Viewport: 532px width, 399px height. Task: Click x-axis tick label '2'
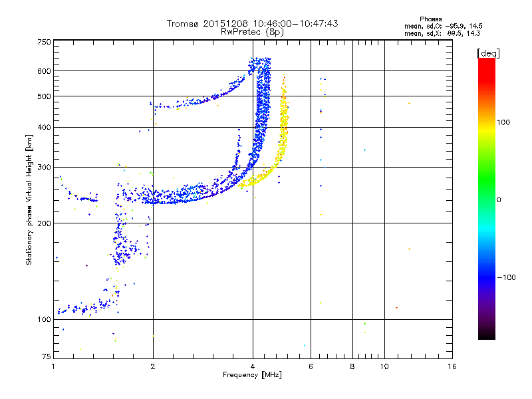pos(153,366)
